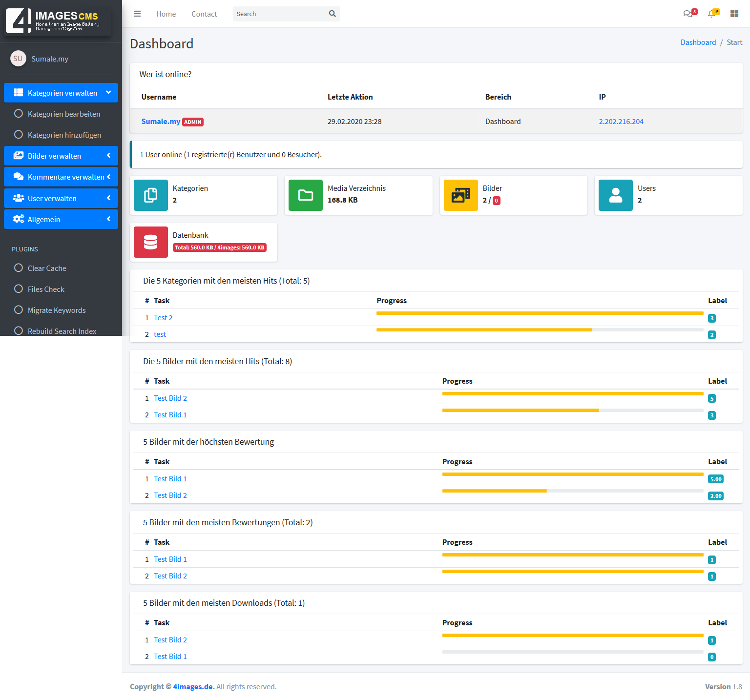
Task: Select Kategorien bearbeiten in sidebar
Action: (x=63, y=114)
